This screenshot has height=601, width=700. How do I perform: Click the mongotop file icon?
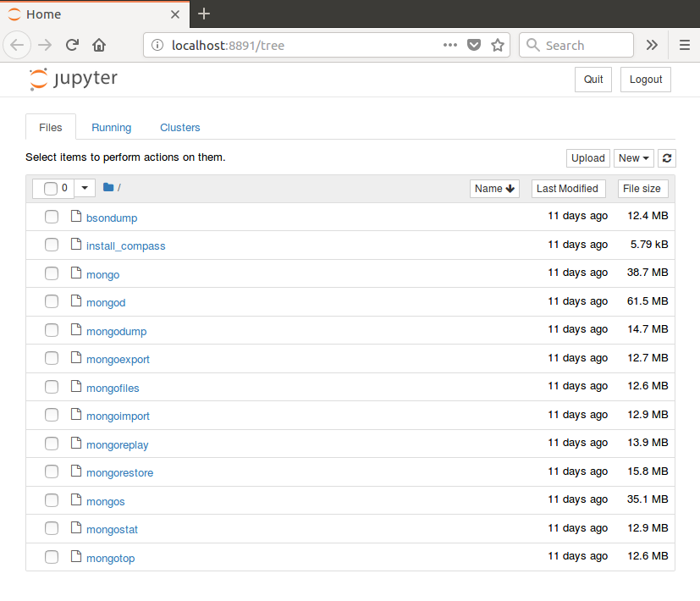pos(76,556)
